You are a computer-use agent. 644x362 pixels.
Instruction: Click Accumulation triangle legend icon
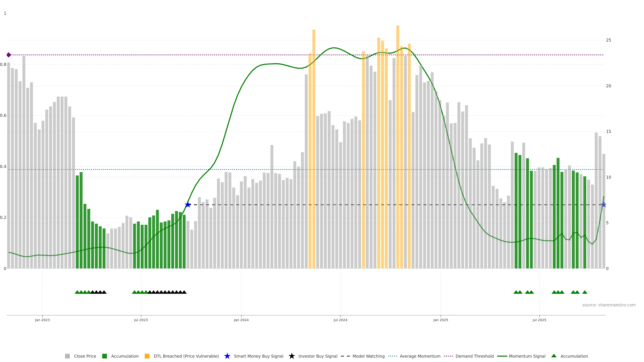pos(554,356)
